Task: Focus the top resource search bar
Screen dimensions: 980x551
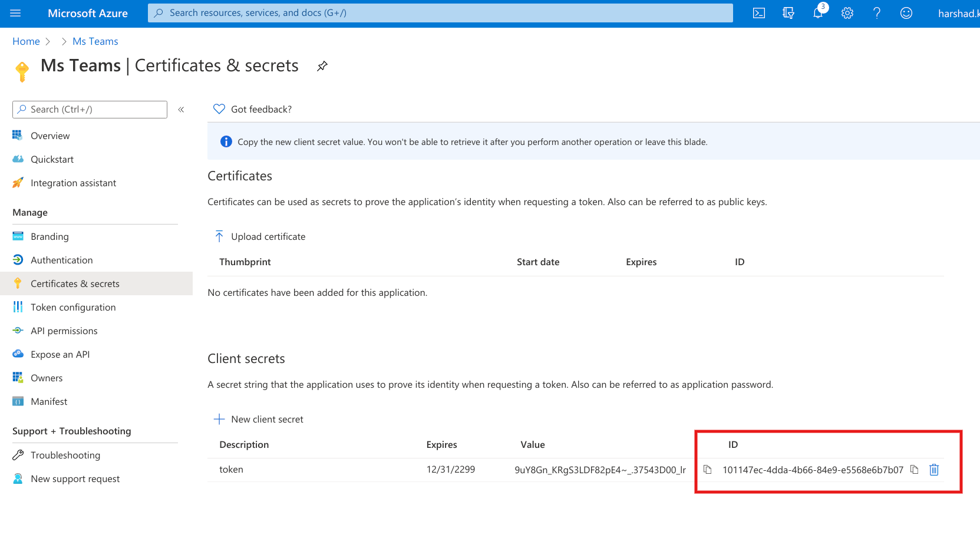Action: (x=440, y=13)
